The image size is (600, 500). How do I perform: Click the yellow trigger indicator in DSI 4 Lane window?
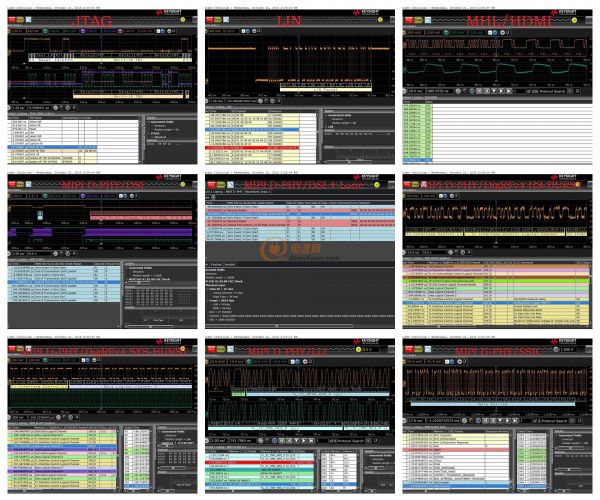[377, 184]
